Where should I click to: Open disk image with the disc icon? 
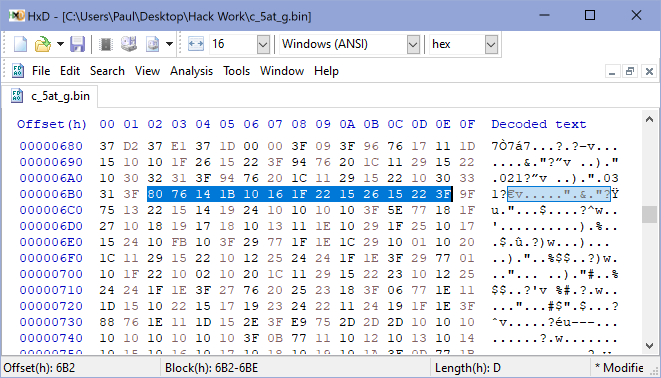point(153,44)
